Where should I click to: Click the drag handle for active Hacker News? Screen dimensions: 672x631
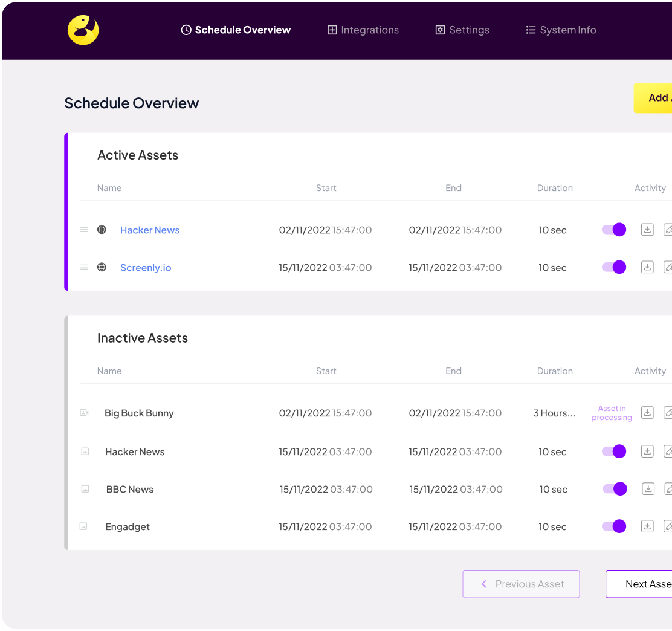(85, 230)
